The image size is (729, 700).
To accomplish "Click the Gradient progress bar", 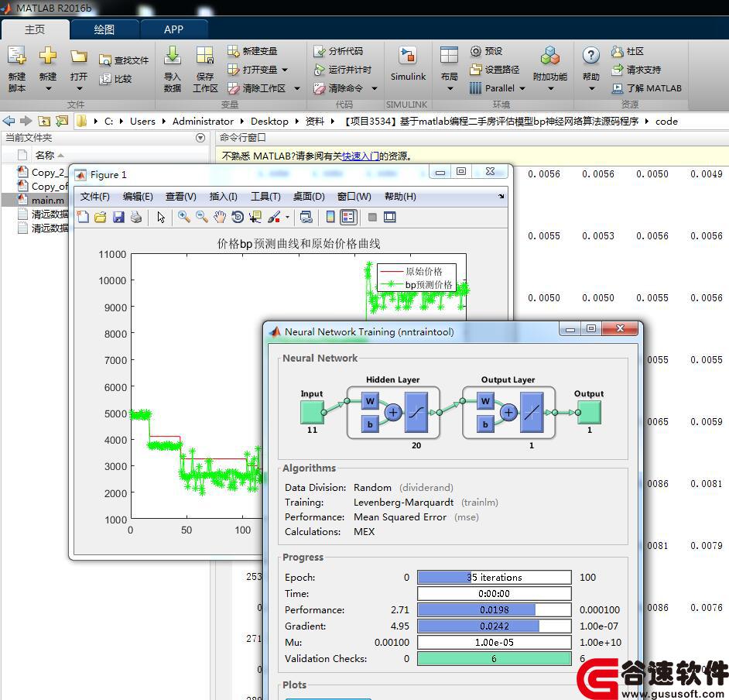I will click(x=495, y=626).
